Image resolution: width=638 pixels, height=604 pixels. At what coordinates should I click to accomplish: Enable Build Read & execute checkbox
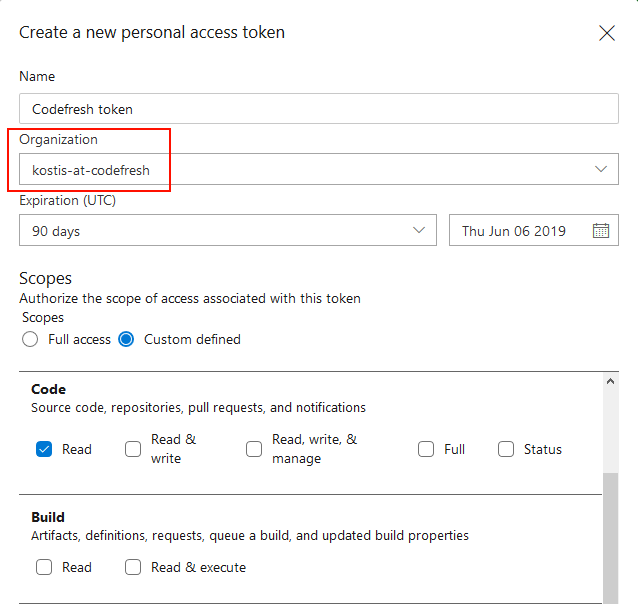click(x=133, y=567)
